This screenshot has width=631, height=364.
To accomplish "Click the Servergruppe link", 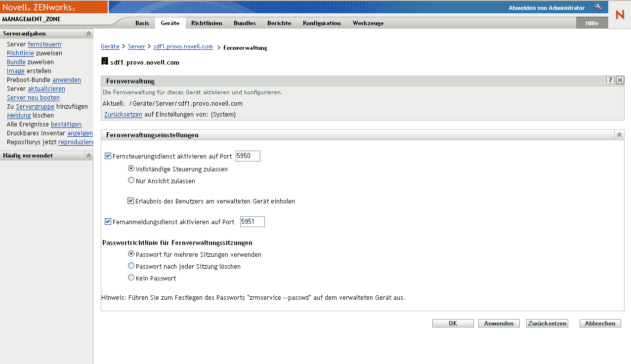I will pyautogui.click(x=35, y=107).
